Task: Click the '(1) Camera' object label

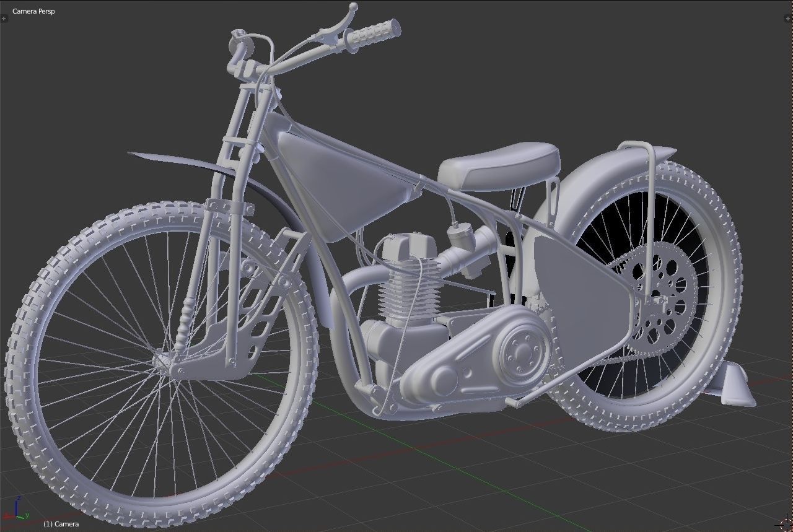Action: (x=61, y=524)
